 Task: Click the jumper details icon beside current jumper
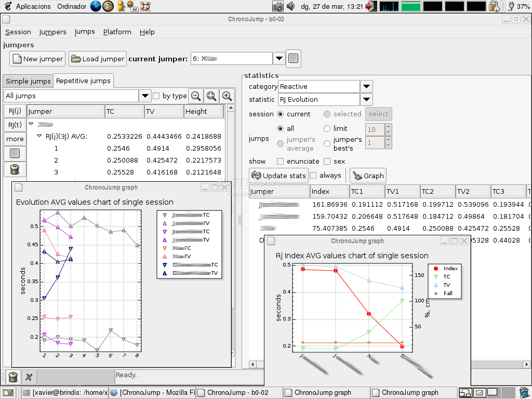[x=293, y=58]
